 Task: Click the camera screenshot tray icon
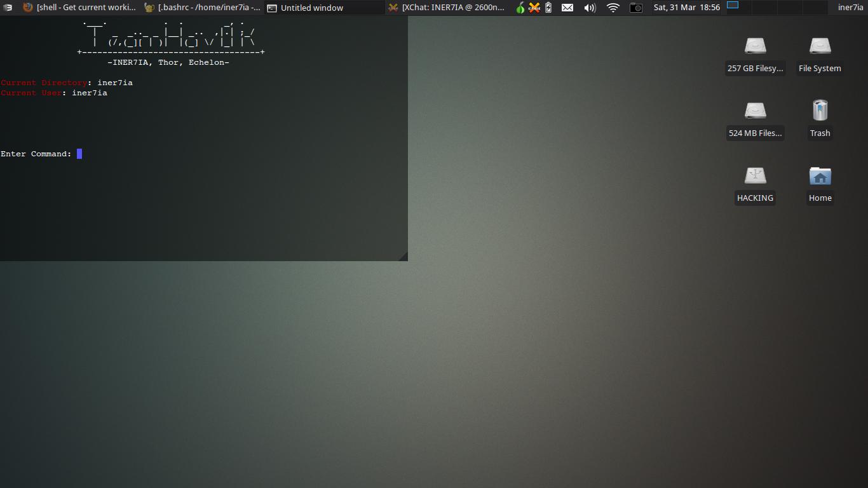(635, 8)
